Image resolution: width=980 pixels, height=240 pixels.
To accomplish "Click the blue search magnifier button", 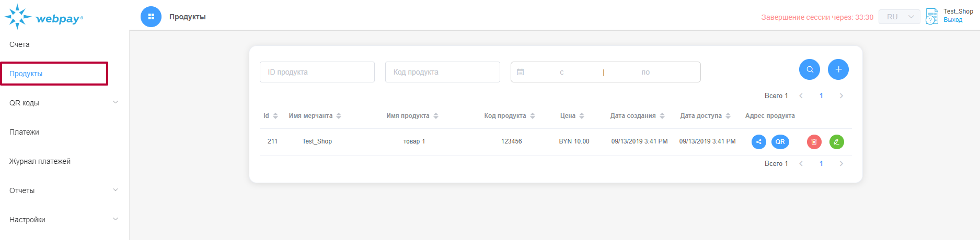I will [809, 69].
